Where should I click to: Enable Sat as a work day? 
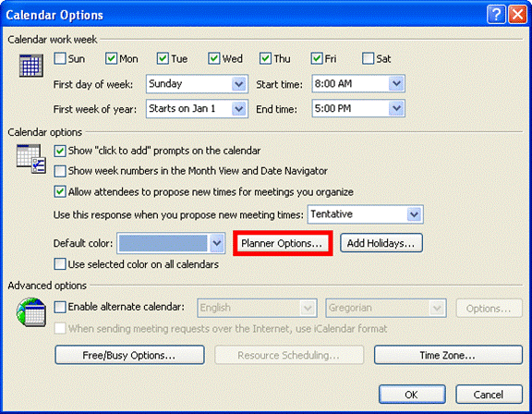pos(369,58)
